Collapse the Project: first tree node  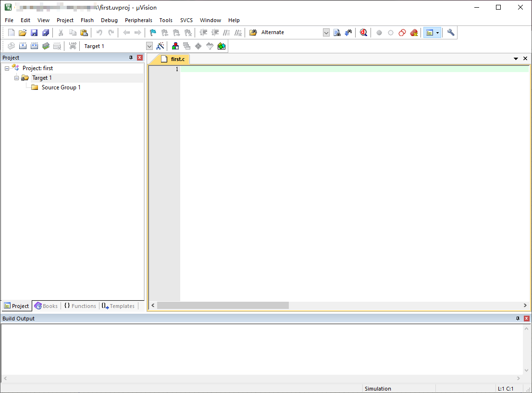7,68
